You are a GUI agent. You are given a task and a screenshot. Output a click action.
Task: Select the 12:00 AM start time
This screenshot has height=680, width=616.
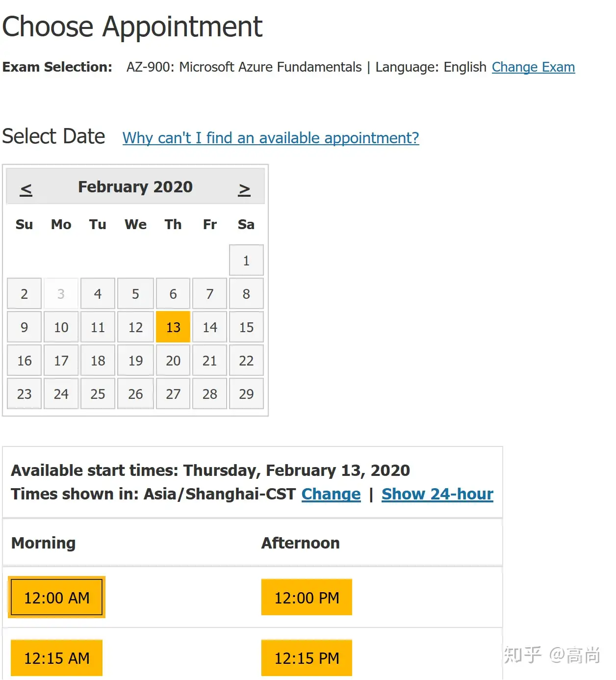pos(57,598)
